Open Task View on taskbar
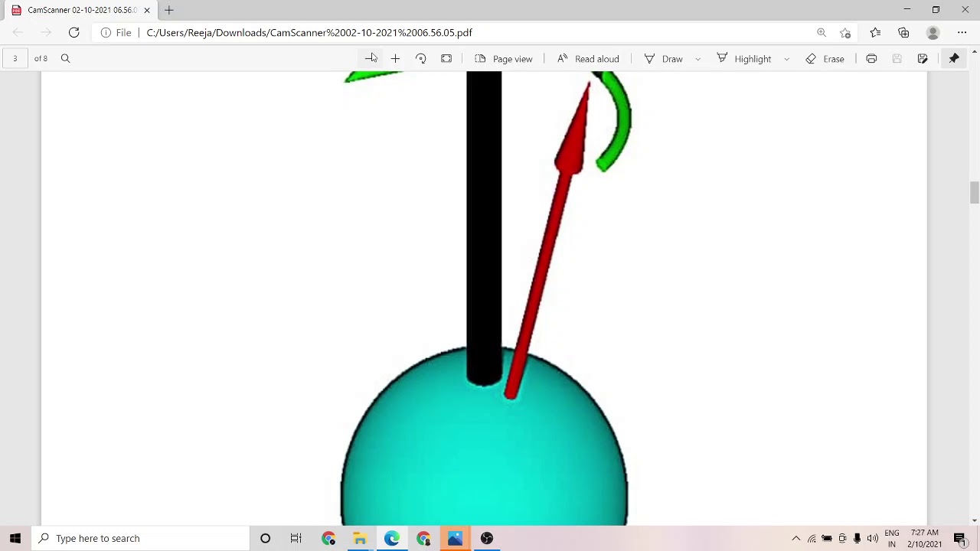 click(x=296, y=538)
